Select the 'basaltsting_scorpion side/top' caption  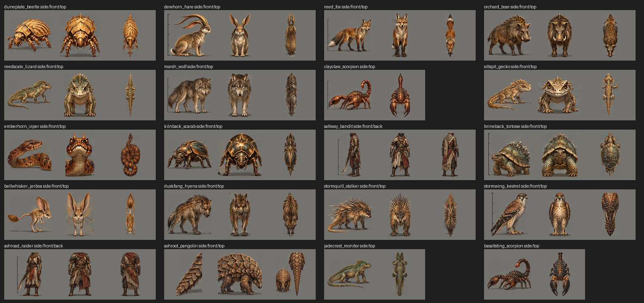pyautogui.click(x=512, y=246)
